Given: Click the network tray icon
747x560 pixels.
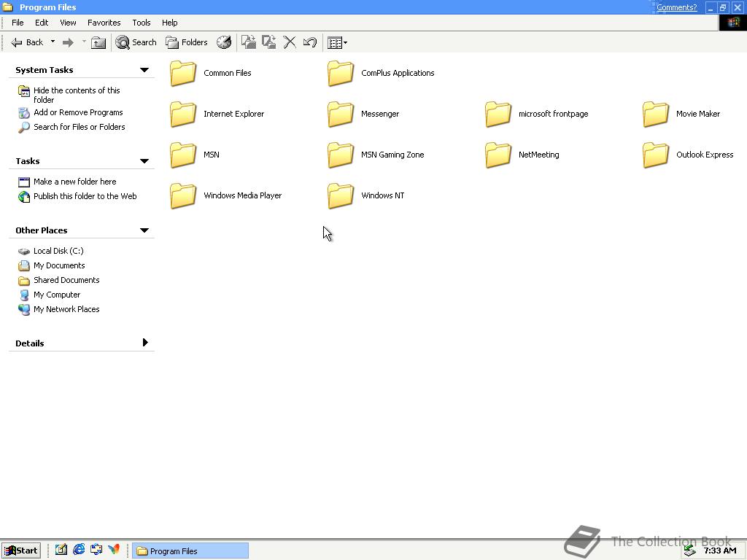Looking at the screenshot, I should (x=690, y=551).
